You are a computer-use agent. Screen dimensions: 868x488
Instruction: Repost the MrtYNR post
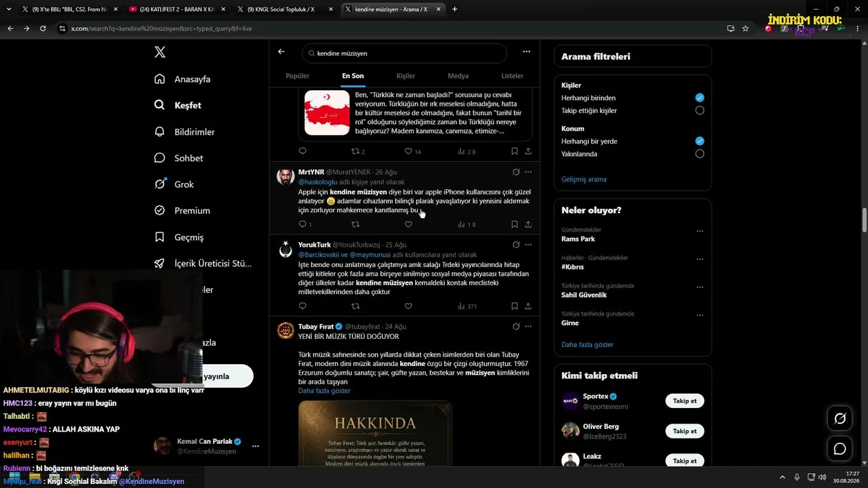pos(355,224)
